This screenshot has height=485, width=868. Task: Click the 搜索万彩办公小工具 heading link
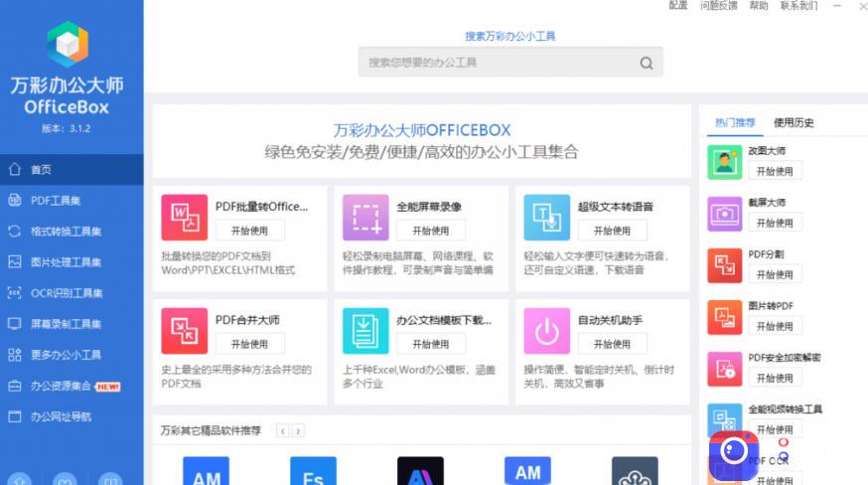[x=510, y=36]
